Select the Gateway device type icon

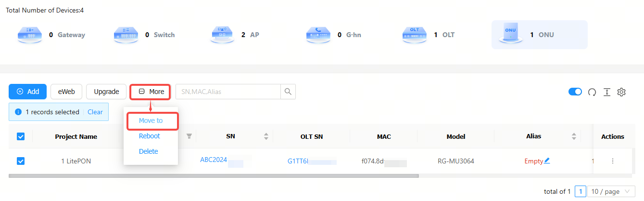point(30,35)
